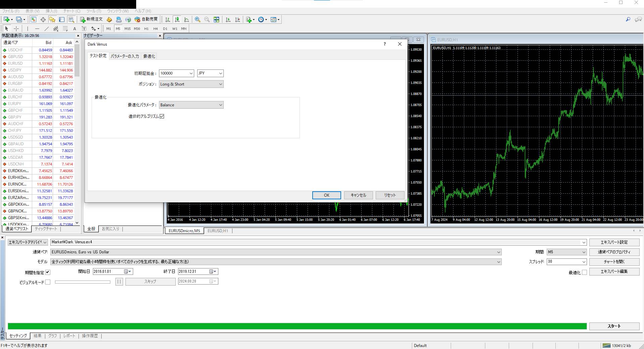Select the M15 timeframe button

click(x=127, y=29)
